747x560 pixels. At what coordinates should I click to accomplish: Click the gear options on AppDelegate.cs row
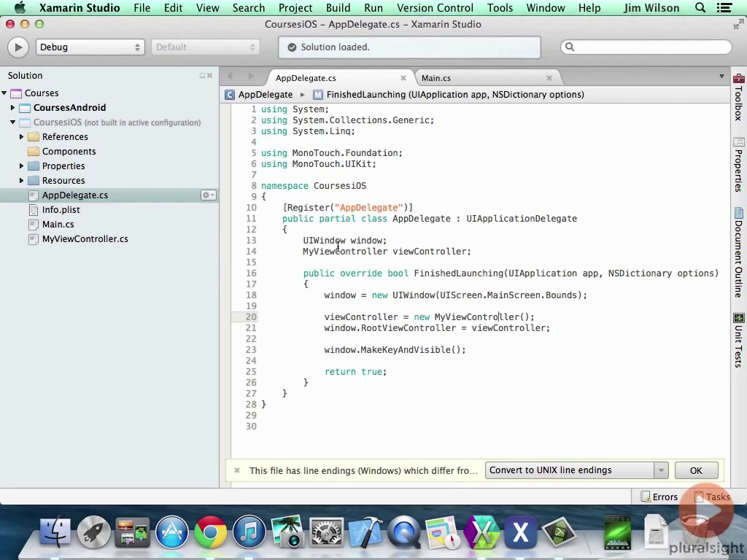click(208, 195)
